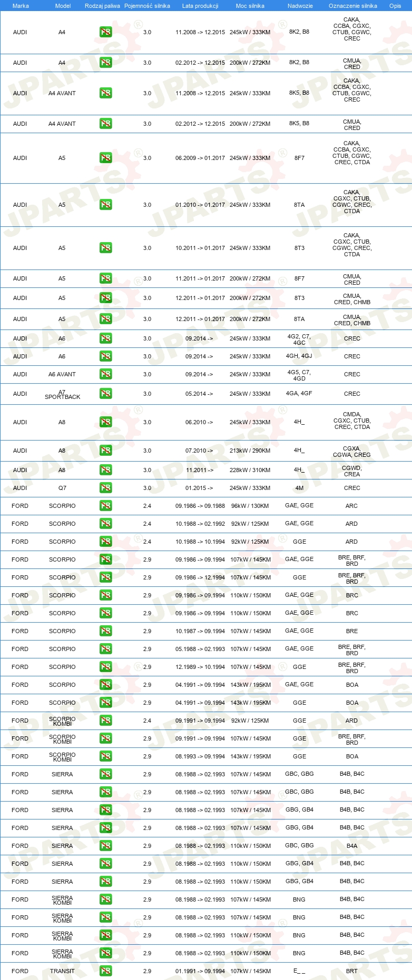Click the fuel icon in the A5 11.2011 row
This screenshot has width=412, height=980.
click(x=106, y=278)
